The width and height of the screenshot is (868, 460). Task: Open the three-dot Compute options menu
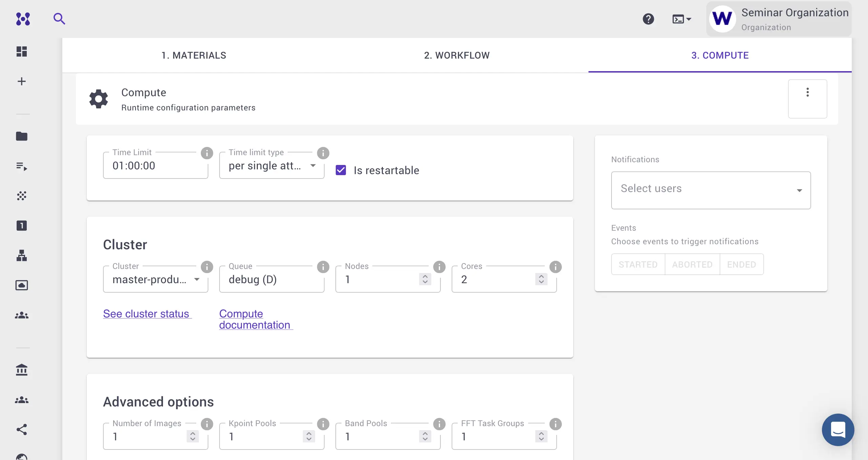807,92
